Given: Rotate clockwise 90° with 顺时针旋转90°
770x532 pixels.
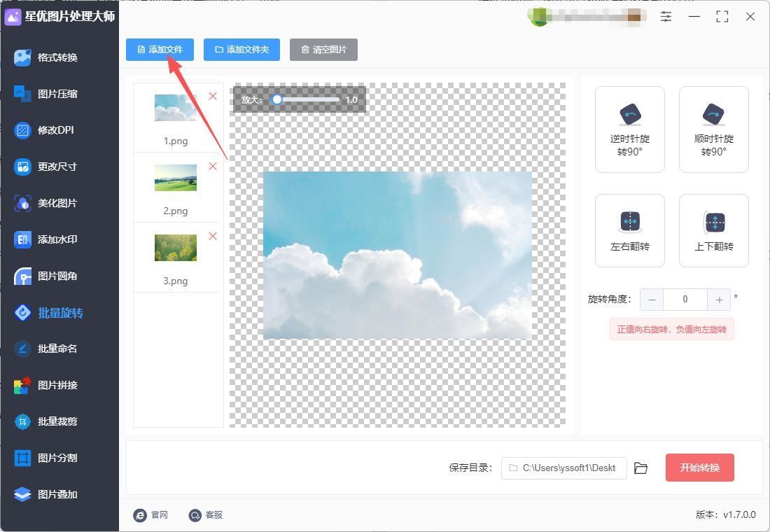Looking at the screenshot, I should (713, 129).
